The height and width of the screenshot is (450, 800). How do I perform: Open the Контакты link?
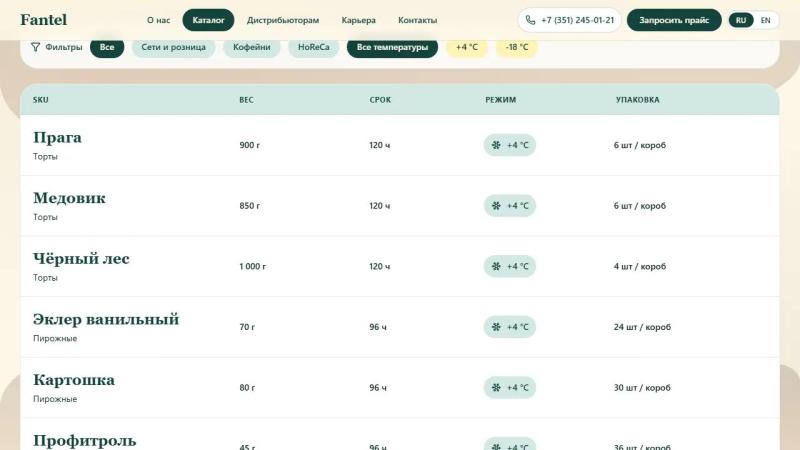point(417,20)
